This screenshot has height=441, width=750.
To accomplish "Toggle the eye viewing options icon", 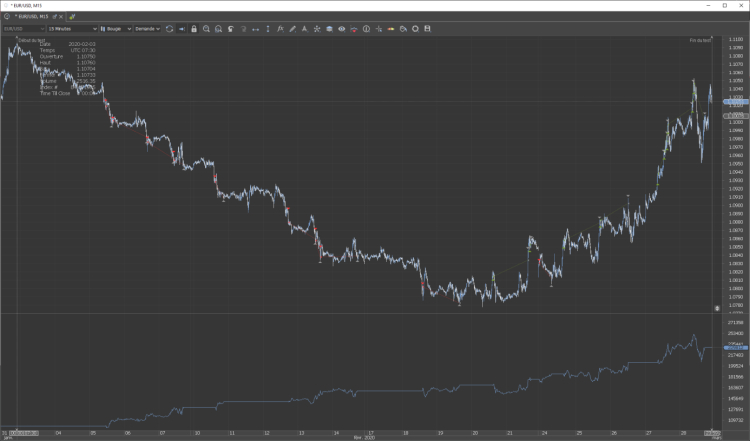I will 342,29.
